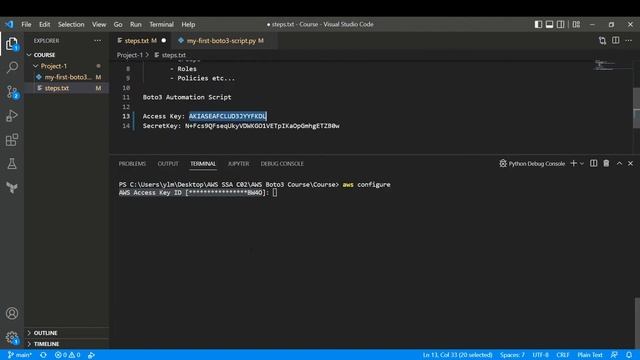Open the Edit menu

pyautogui.click(x=44, y=24)
